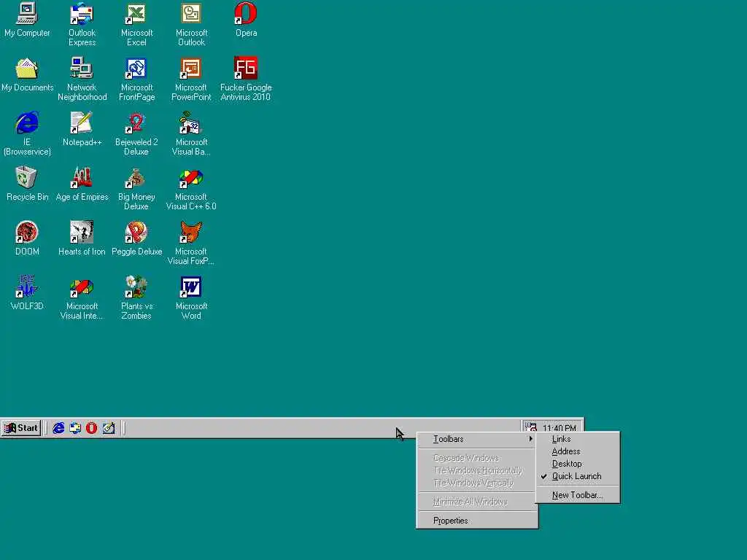Click the Recycle Bin icon
747x560 pixels.
coord(27,184)
